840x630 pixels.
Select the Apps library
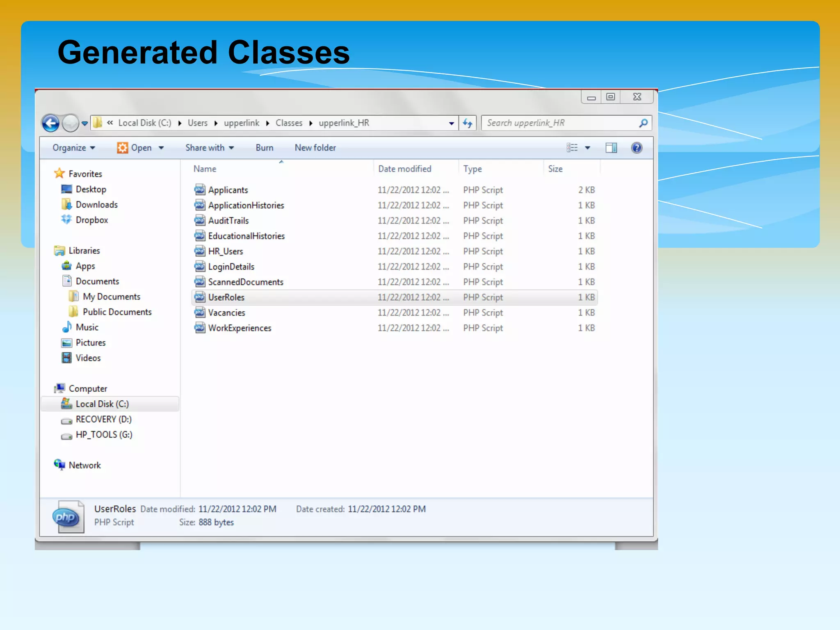78,266
